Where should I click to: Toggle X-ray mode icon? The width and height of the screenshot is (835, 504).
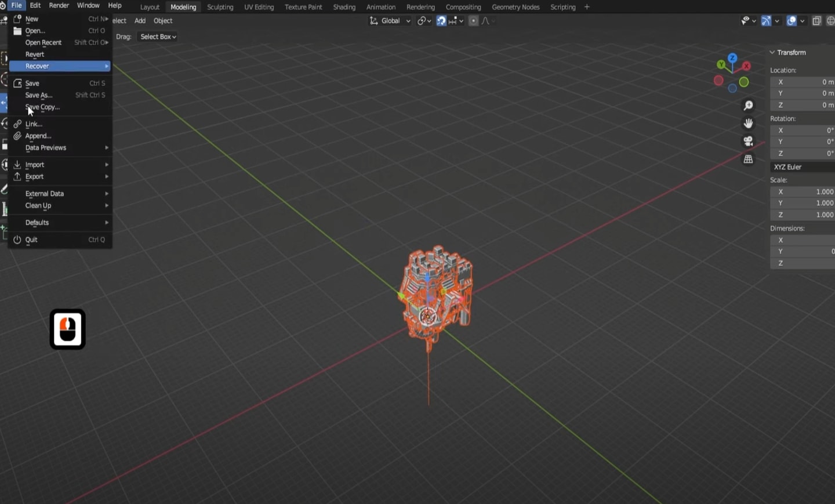pyautogui.click(x=816, y=21)
